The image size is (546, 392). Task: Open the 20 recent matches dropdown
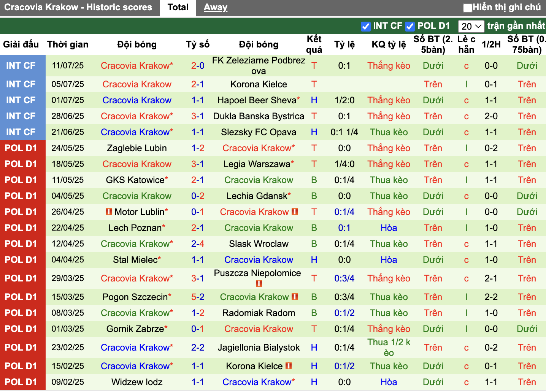[471, 26]
